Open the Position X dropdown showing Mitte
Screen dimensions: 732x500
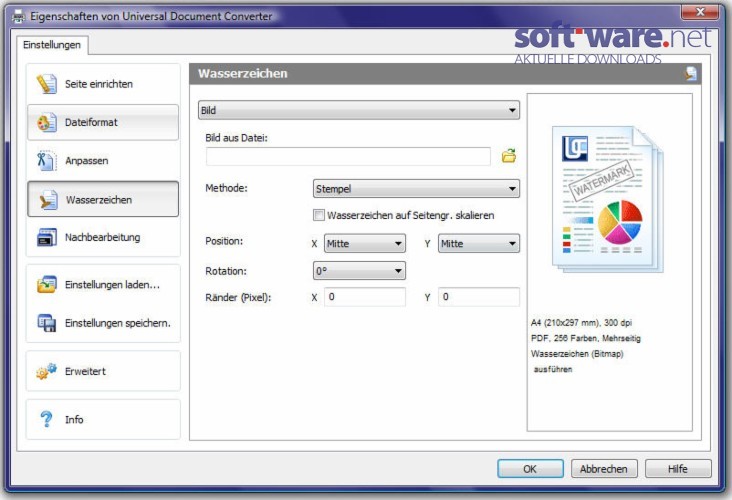[x=365, y=244]
